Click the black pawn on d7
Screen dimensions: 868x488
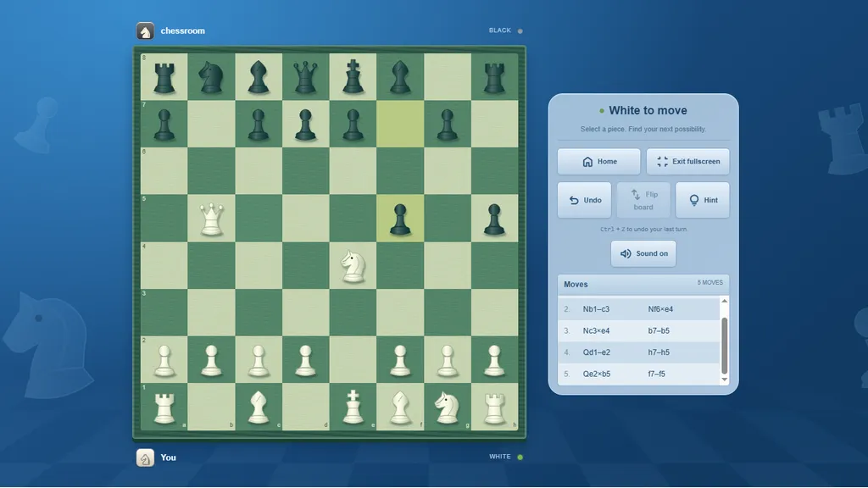coord(305,124)
